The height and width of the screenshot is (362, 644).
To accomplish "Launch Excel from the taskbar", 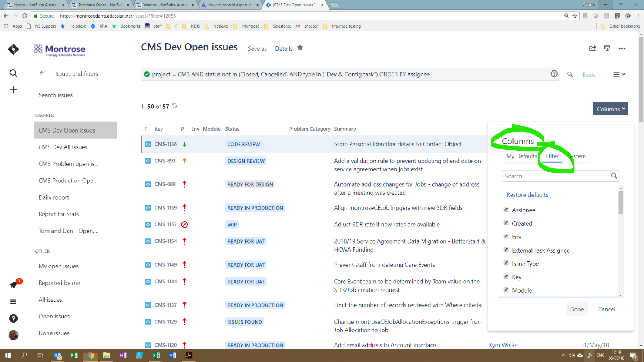I will [156, 355].
